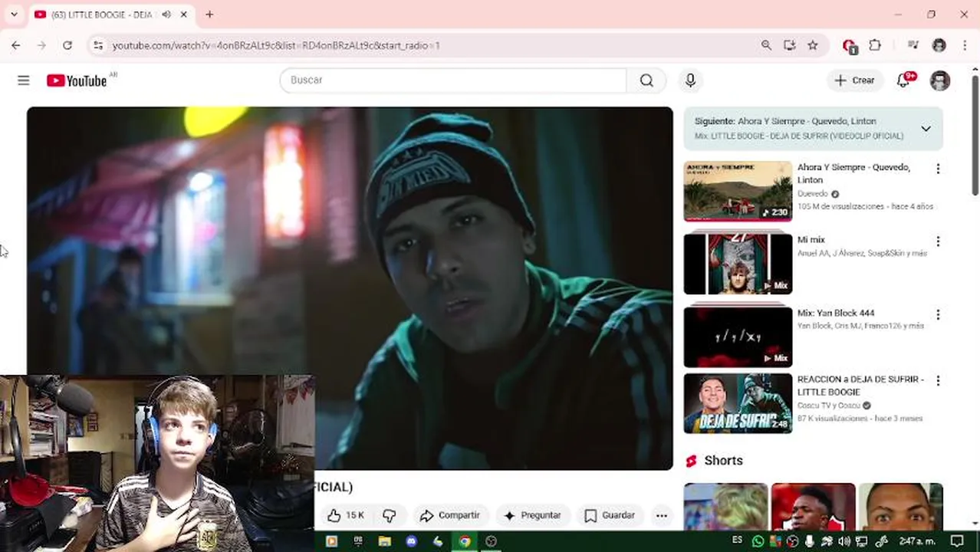Open the DEJA DE SUFRIR reaction thumbnail

(738, 403)
